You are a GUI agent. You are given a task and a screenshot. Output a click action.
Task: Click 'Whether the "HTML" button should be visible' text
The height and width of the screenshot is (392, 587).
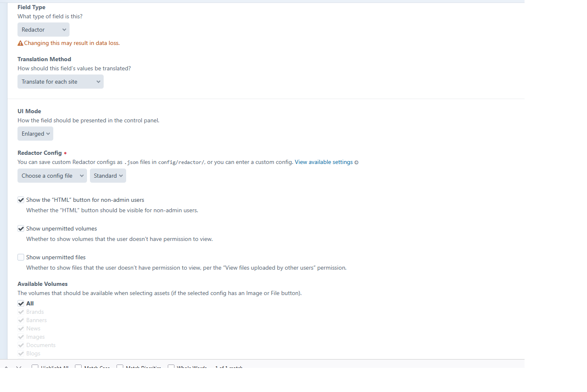click(112, 211)
